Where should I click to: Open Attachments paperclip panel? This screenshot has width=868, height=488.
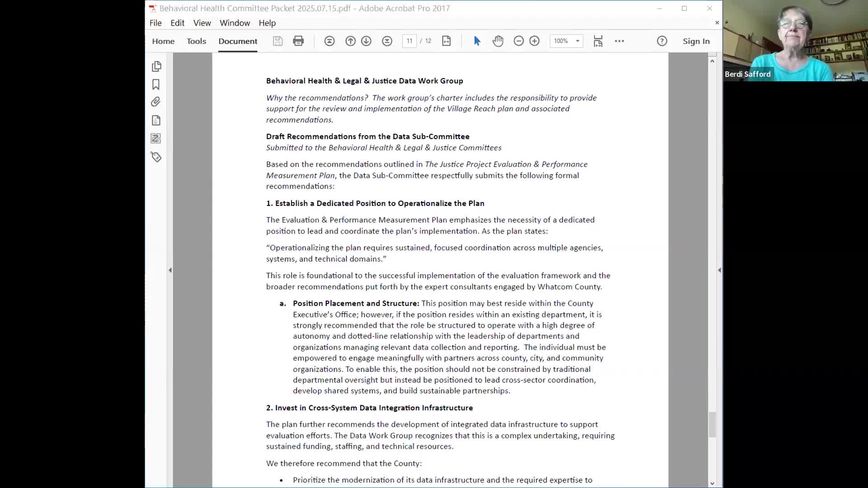pyautogui.click(x=156, y=102)
